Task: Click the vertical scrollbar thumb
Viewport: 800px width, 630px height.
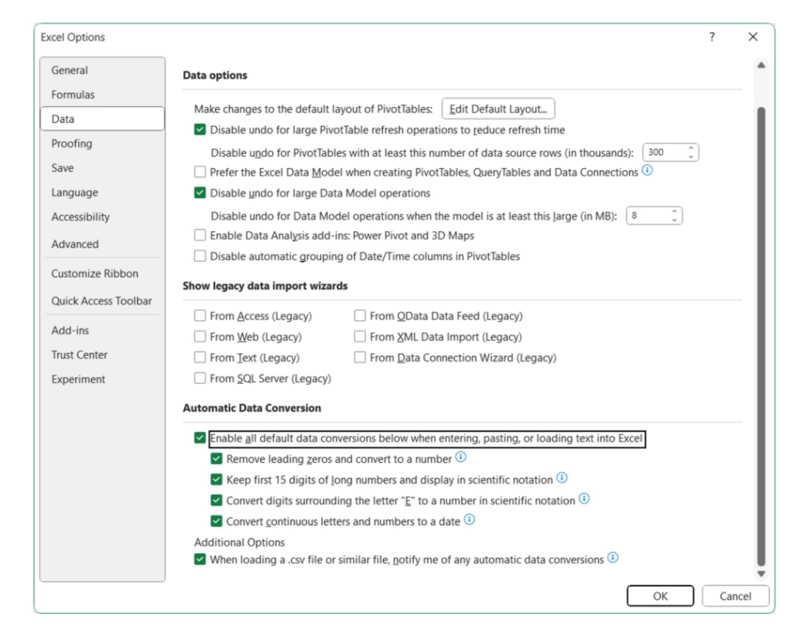Action: coord(761,337)
